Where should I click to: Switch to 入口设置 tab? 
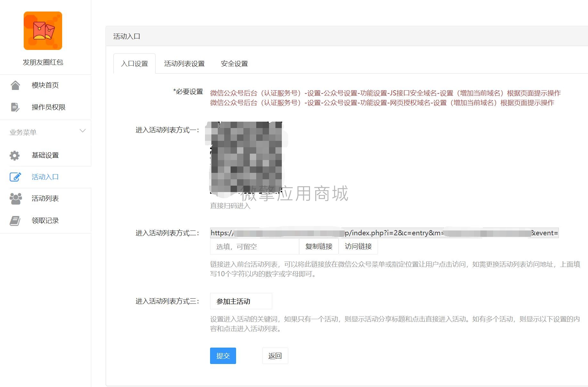click(x=135, y=64)
